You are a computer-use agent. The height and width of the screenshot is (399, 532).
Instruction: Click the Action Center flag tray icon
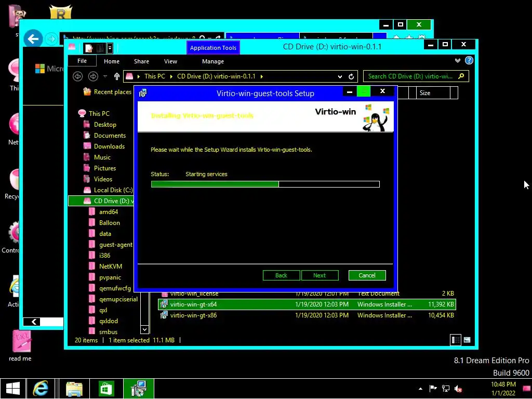(433, 389)
